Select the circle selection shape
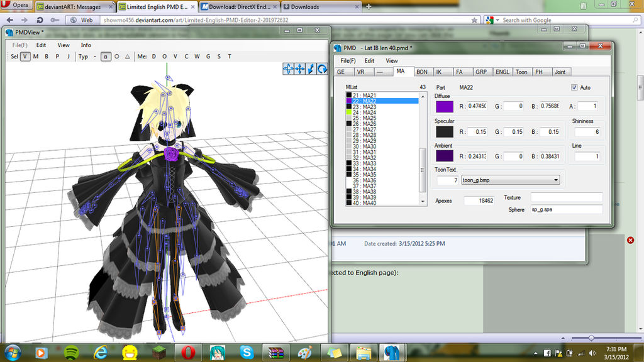 [x=116, y=57]
